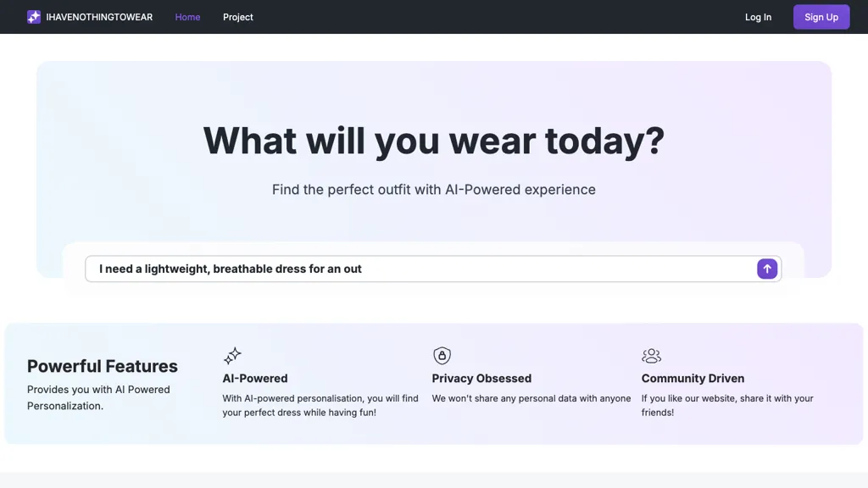Click the sparkle logo icon in navbar

(34, 17)
